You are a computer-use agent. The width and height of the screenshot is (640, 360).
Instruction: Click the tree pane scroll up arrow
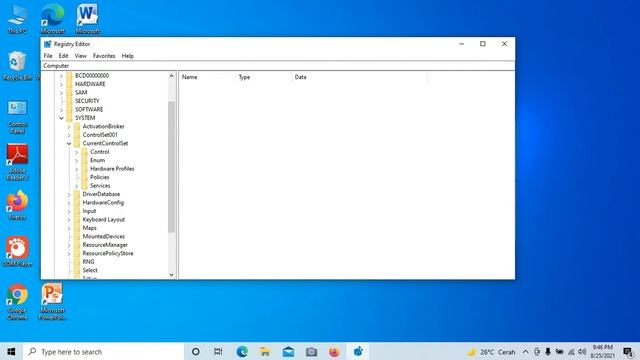click(171, 76)
